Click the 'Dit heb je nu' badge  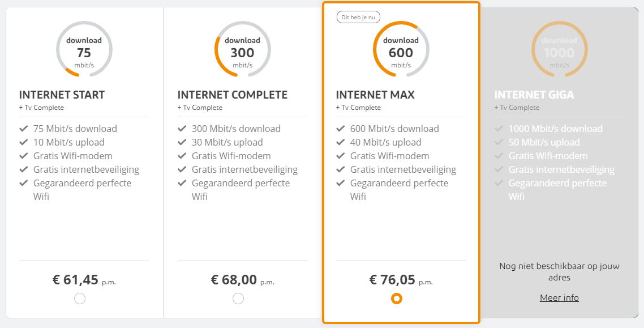coord(358,17)
